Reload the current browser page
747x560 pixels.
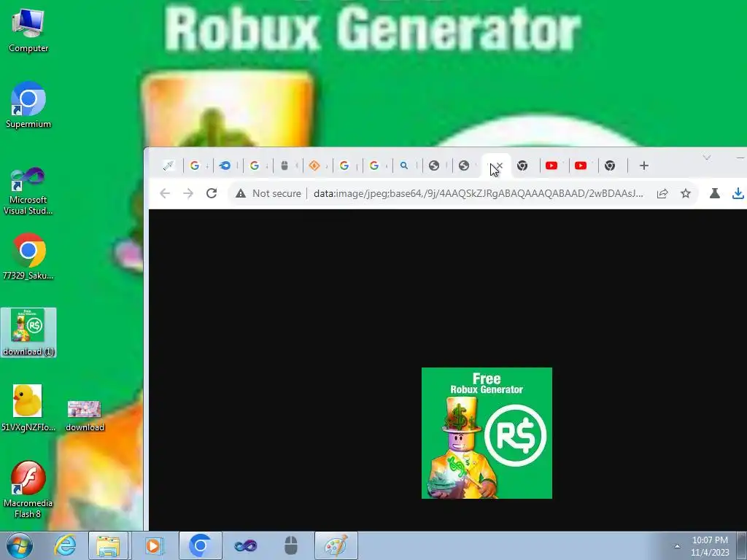click(212, 193)
